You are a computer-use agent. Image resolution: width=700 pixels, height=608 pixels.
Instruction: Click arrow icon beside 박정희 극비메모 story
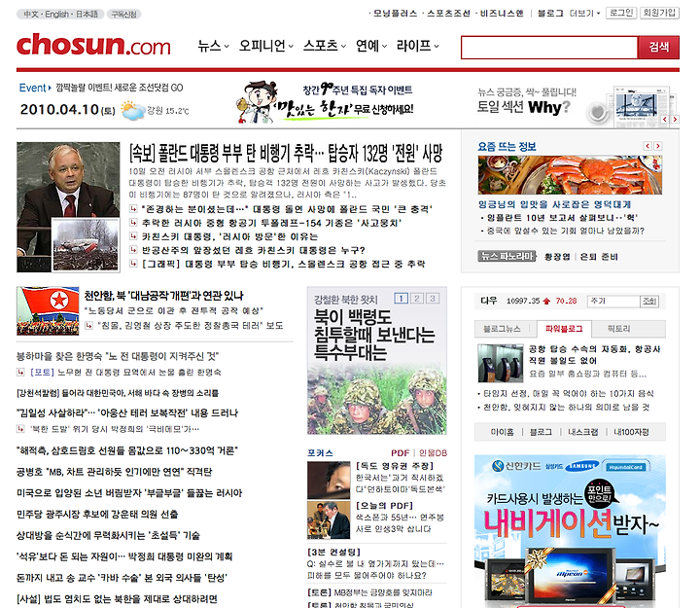[20, 429]
